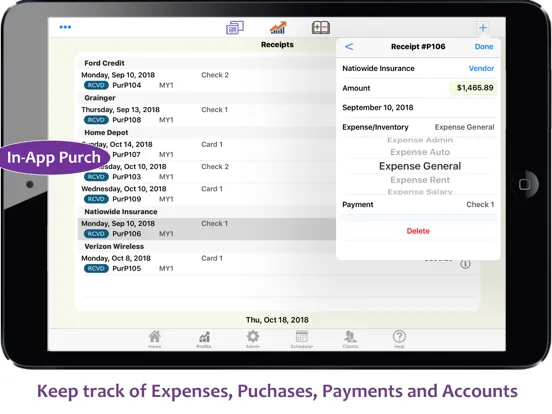Click the Vendor link
552x414 pixels.
coord(481,68)
